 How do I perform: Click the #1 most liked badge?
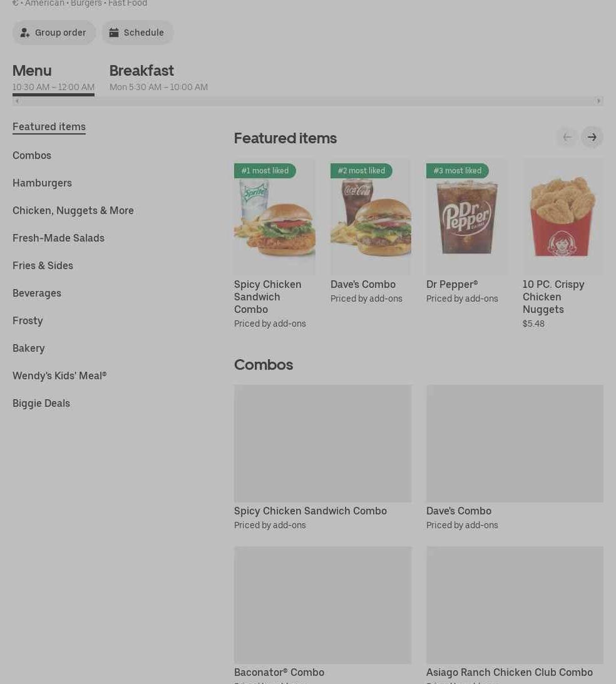[265, 171]
